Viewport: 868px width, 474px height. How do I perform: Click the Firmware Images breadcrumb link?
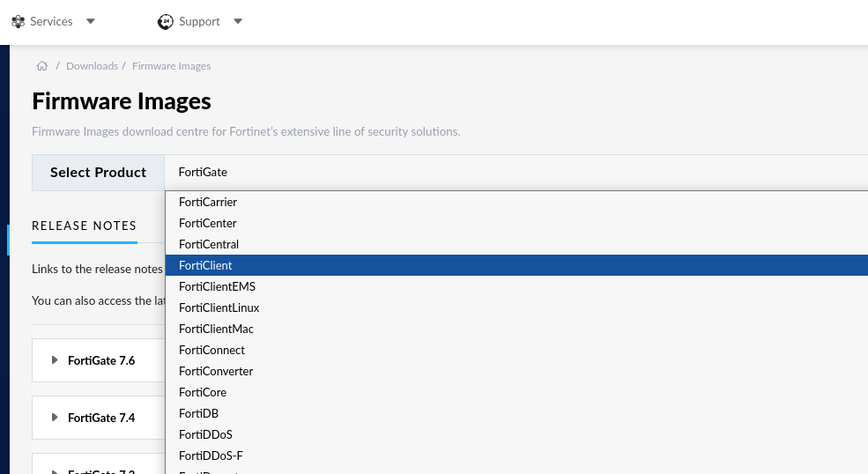pyautogui.click(x=171, y=66)
